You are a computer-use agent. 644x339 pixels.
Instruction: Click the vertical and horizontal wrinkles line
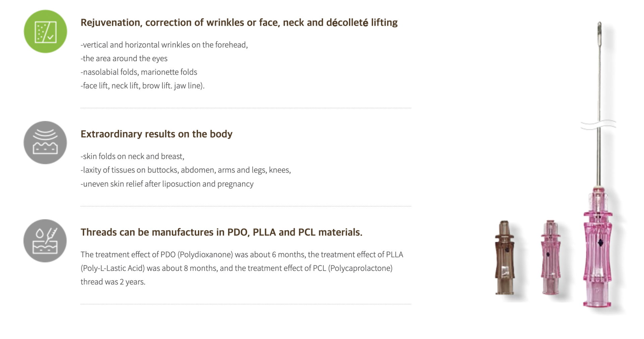click(164, 45)
